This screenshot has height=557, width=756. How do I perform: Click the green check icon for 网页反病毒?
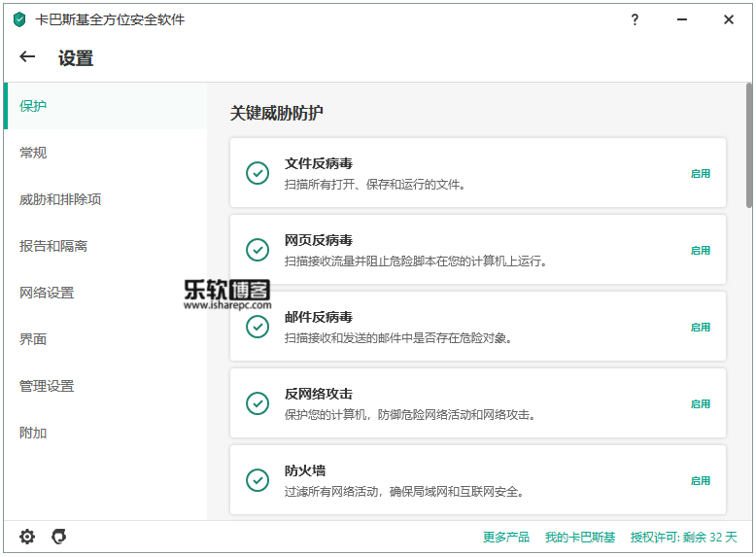[x=258, y=250]
